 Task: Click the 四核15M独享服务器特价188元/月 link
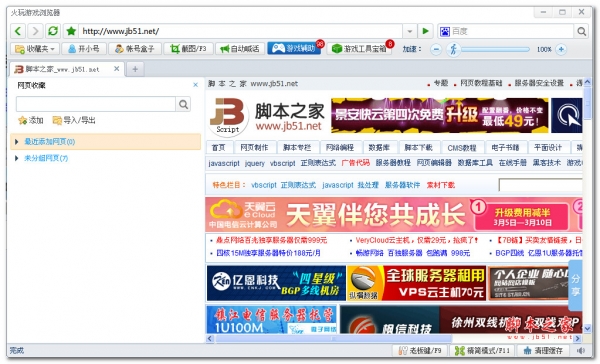[268, 253]
